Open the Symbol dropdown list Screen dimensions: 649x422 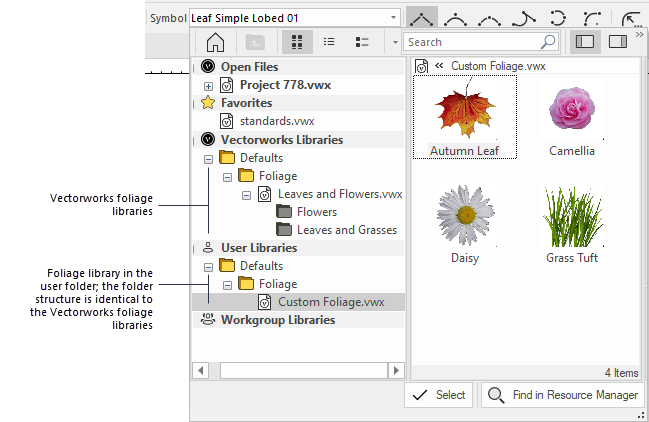click(x=393, y=18)
